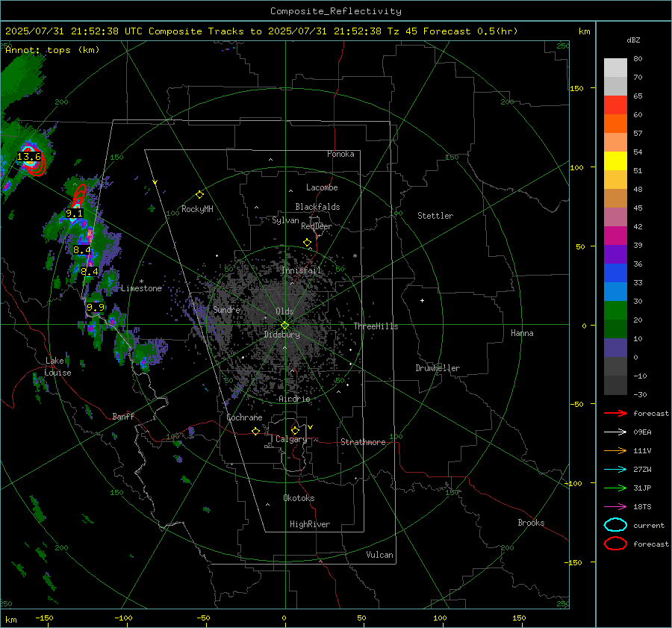Click the red forecast arrow in legend
The image size is (672, 628).
(x=615, y=413)
